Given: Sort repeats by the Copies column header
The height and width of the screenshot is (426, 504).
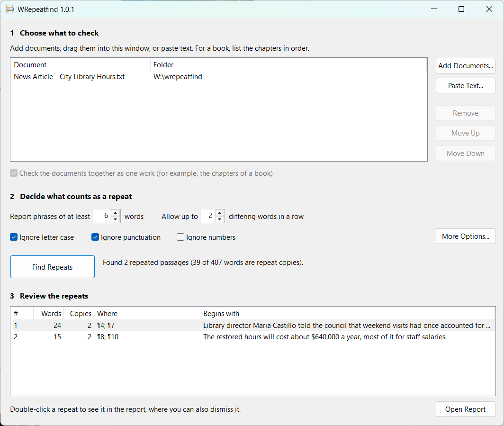Looking at the screenshot, I should click(x=79, y=314).
